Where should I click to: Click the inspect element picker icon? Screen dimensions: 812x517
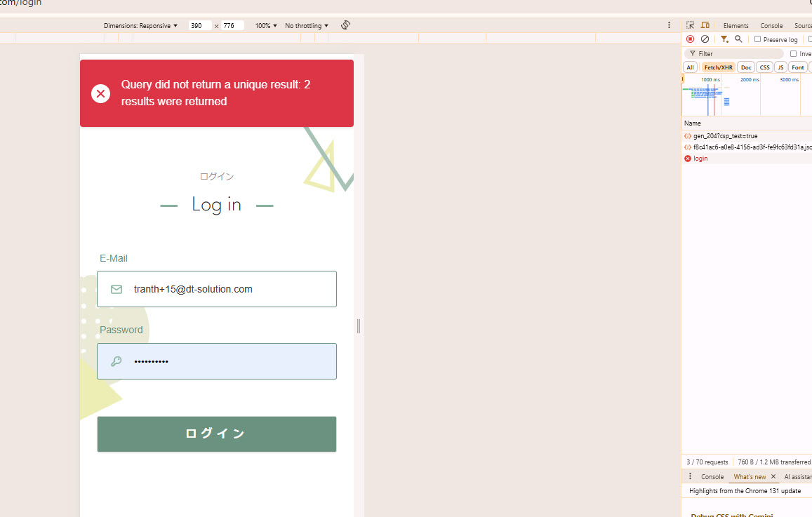pyautogui.click(x=690, y=25)
